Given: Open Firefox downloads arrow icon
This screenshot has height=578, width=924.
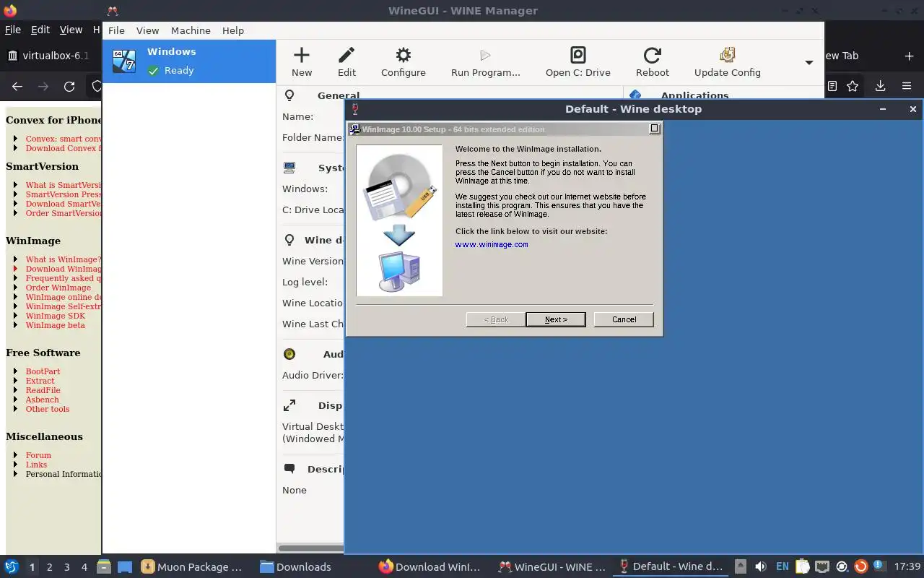Looking at the screenshot, I should 880,86.
